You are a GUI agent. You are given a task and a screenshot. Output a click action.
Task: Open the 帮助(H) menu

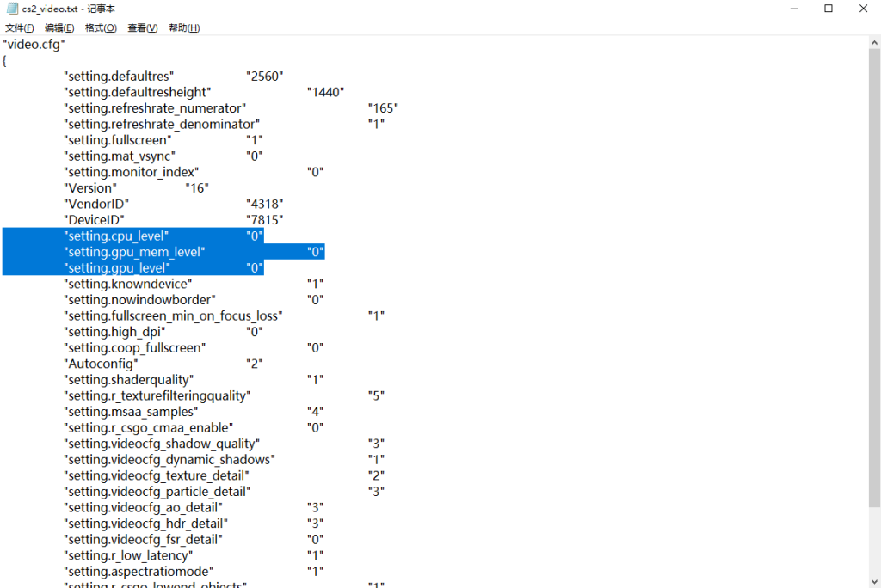(x=184, y=28)
